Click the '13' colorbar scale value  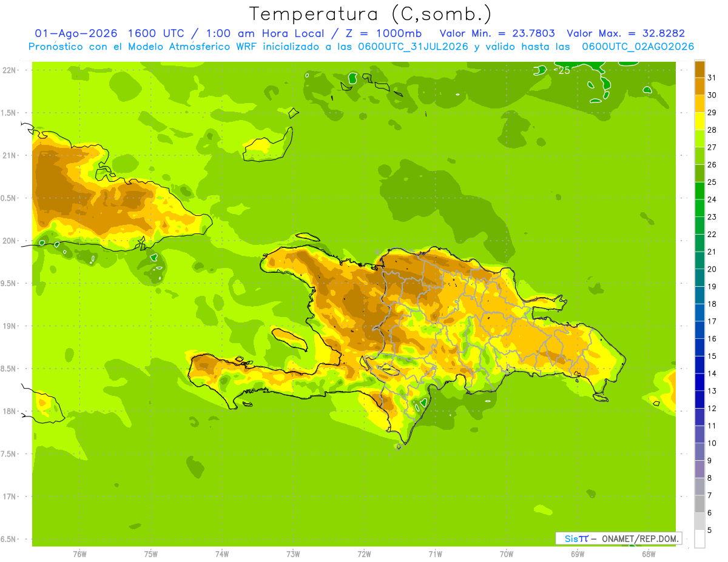click(x=712, y=391)
